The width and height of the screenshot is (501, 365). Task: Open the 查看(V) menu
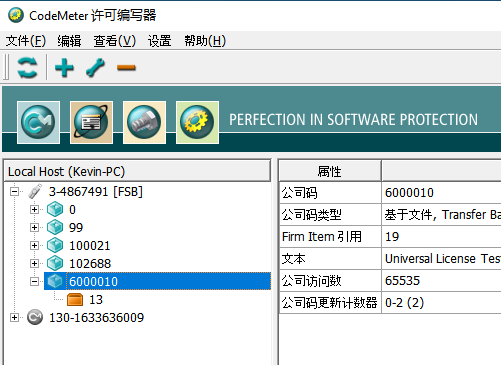(115, 41)
